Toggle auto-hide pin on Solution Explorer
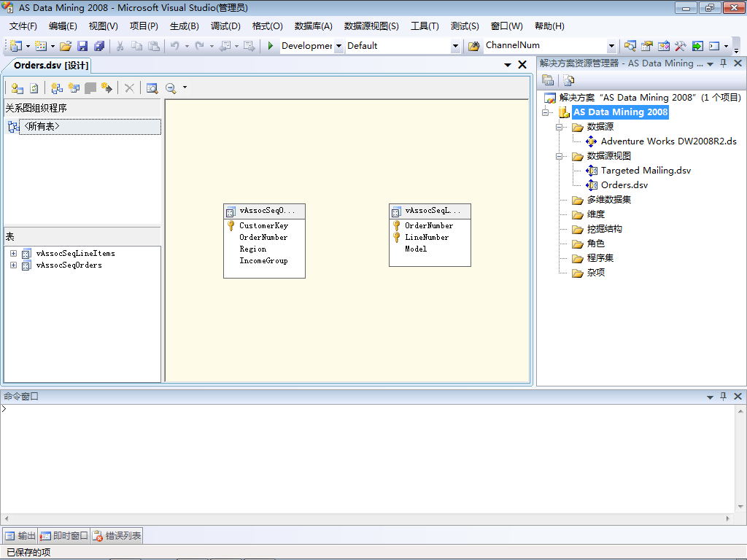Screen dimensions: 747x560 [723, 63]
